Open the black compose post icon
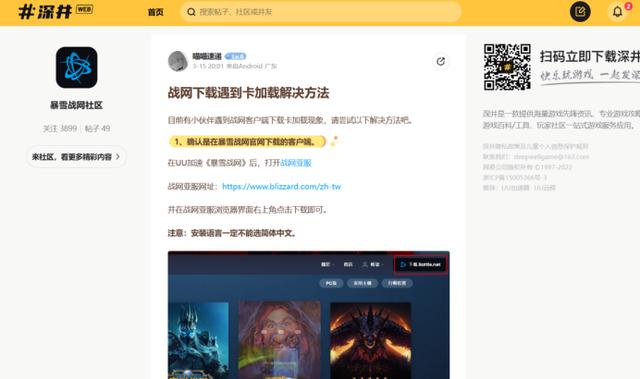This screenshot has width=640, height=379. 580,11
